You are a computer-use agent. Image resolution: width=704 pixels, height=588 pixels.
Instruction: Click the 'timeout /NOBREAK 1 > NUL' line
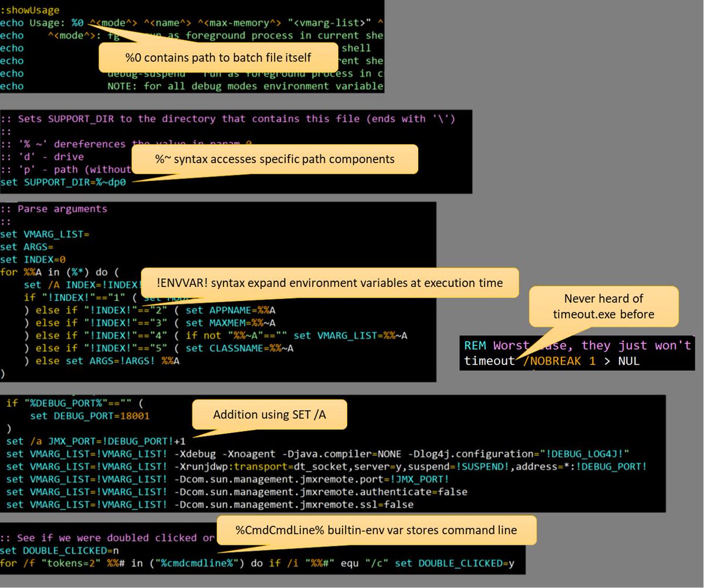point(551,361)
